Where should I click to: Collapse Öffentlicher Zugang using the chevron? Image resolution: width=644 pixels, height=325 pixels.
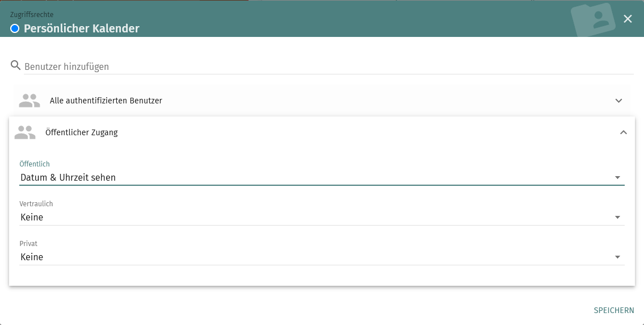pyautogui.click(x=623, y=132)
